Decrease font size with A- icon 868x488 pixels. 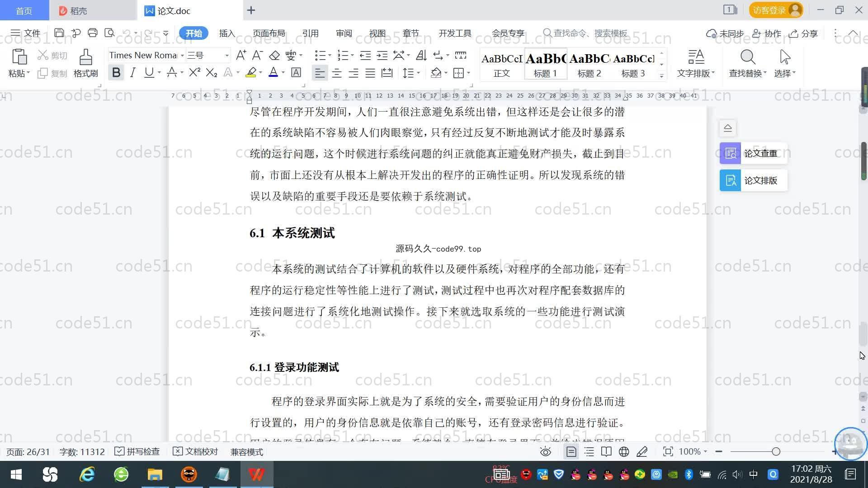click(257, 55)
